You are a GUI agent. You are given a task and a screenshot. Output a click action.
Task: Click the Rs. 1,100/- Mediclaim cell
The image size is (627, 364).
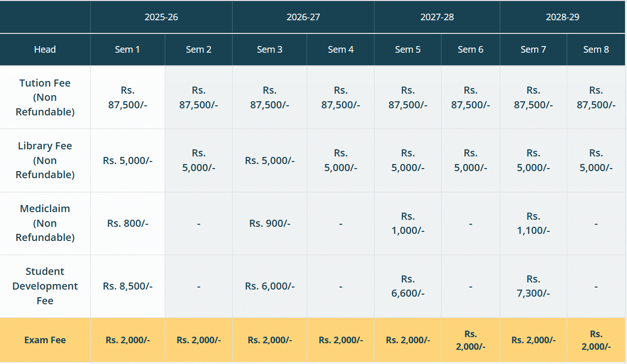(533, 223)
